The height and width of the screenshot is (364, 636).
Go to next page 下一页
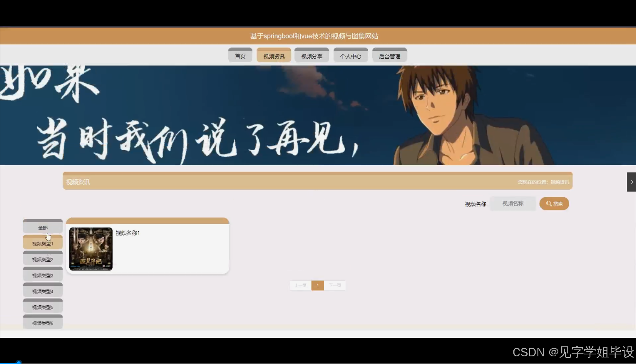point(335,285)
